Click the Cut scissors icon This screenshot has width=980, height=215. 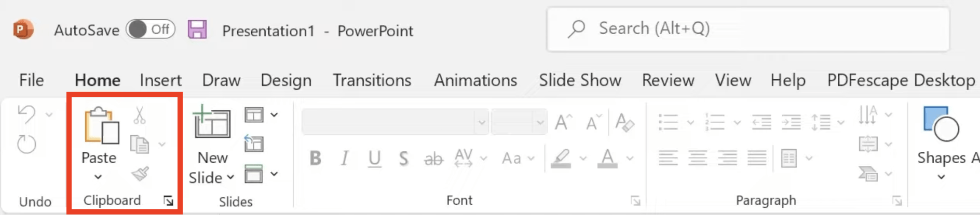(x=139, y=115)
